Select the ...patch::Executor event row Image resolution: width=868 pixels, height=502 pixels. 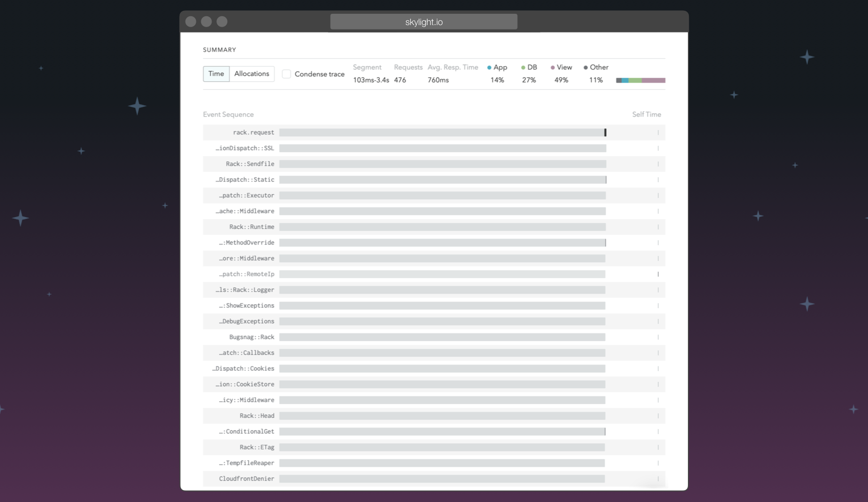[434, 195]
